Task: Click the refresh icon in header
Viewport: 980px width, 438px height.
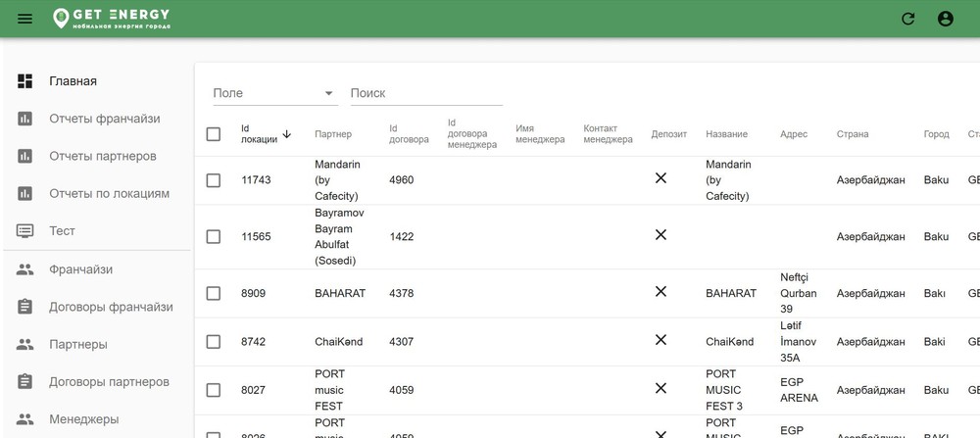Action: [x=907, y=19]
